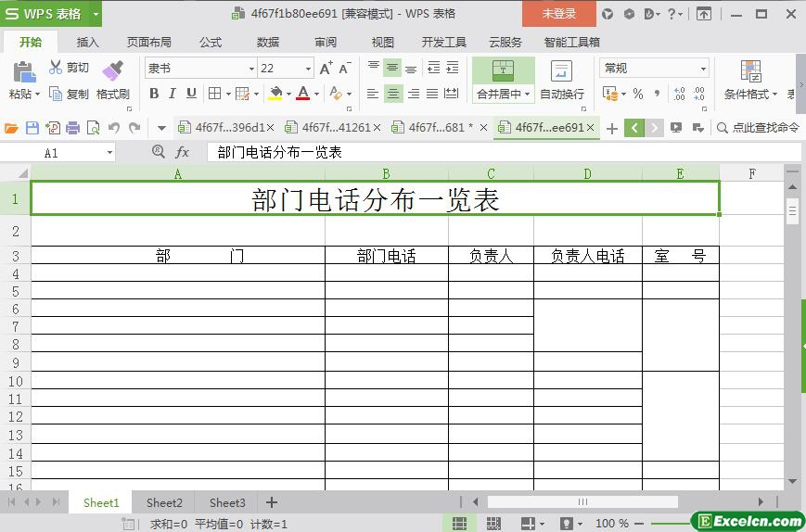Click the Increase font size icon
This screenshot has width=806, height=532.
click(x=326, y=69)
